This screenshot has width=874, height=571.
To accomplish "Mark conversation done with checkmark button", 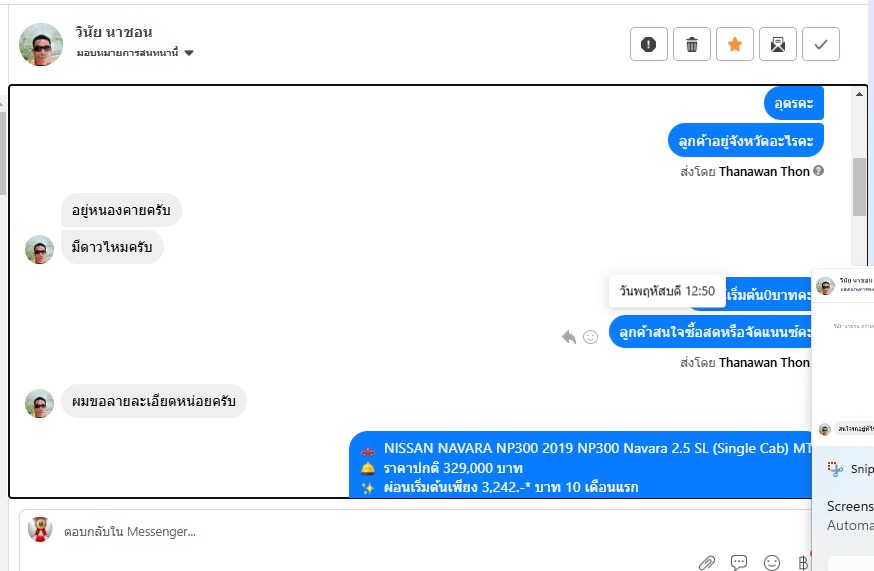I will [820, 44].
